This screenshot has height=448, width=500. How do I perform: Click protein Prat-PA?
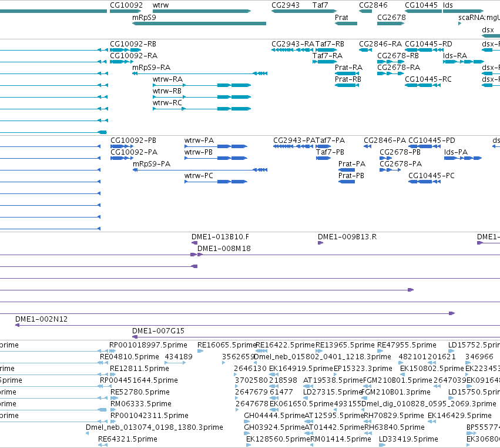[352, 165]
